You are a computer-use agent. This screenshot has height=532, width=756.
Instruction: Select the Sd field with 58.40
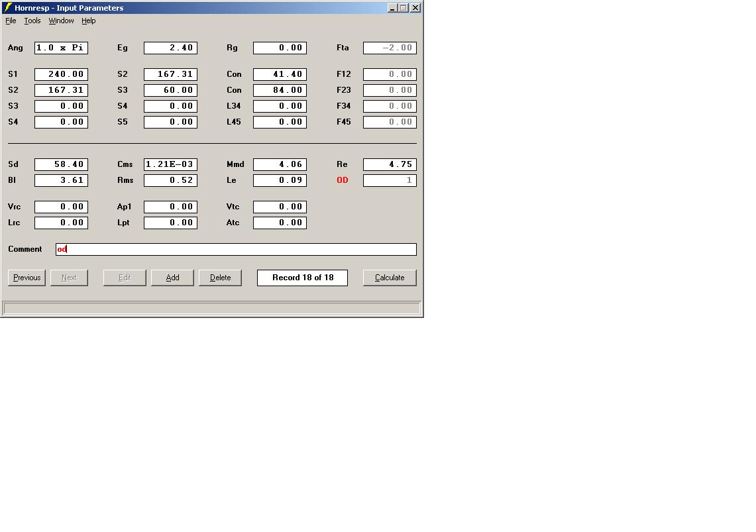[61, 164]
